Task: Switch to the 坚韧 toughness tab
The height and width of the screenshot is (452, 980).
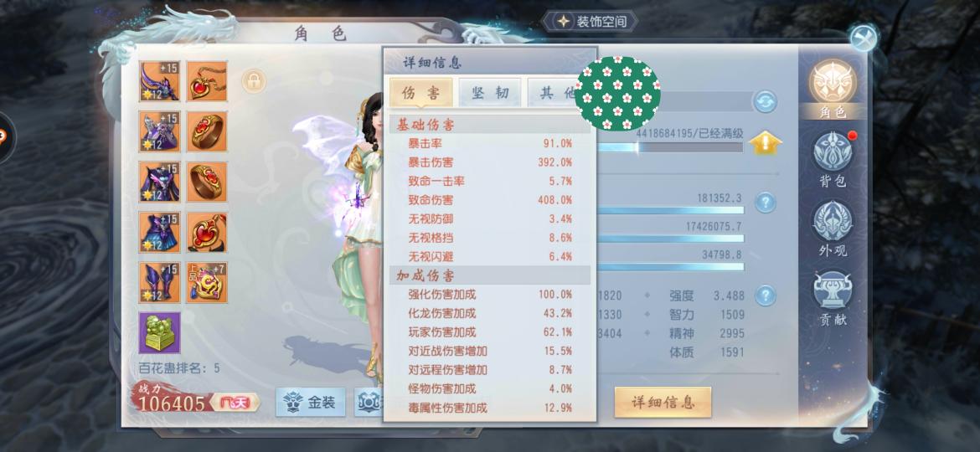Action: point(489,94)
